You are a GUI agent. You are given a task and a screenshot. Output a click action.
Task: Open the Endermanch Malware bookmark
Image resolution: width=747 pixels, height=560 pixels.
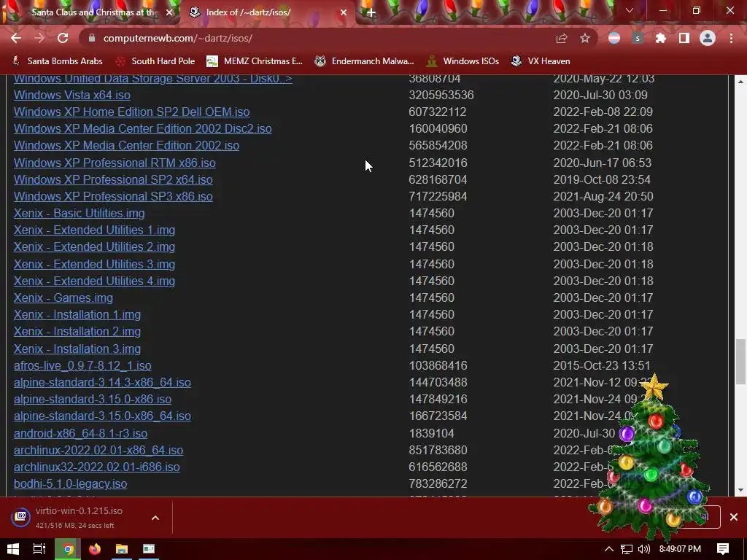365,61
